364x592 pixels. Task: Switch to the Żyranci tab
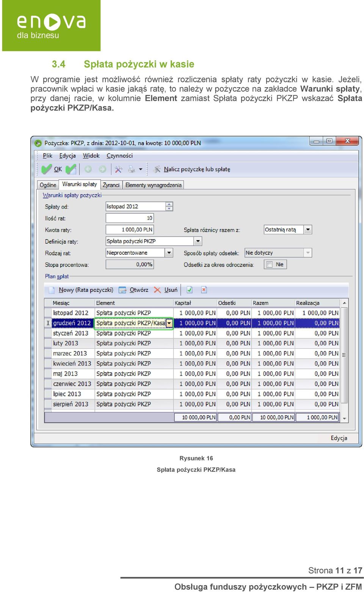tap(111, 185)
